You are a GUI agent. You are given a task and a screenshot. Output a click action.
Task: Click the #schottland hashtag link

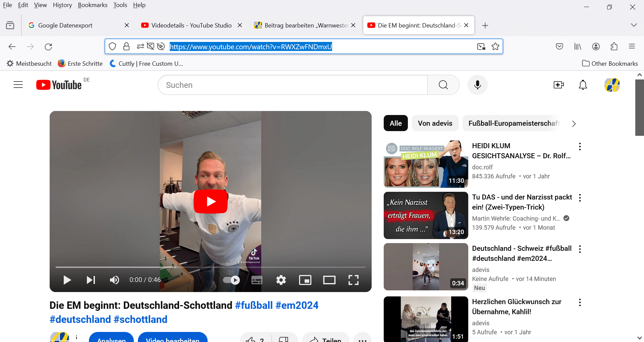point(141,320)
